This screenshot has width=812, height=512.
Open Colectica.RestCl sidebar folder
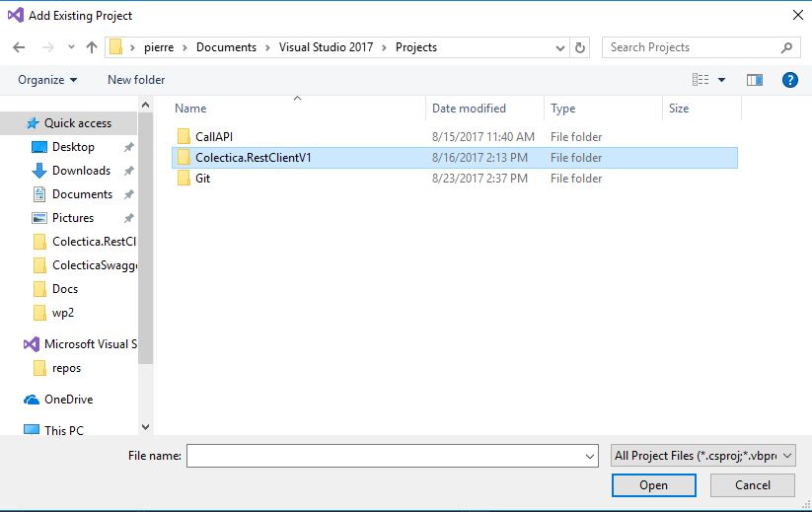[94, 242]
